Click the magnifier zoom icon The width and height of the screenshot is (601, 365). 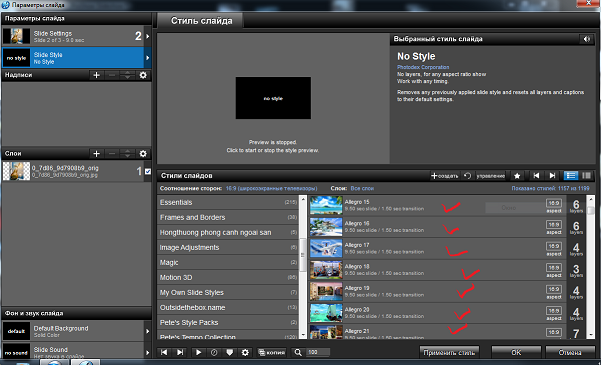(x=298, y=352)
